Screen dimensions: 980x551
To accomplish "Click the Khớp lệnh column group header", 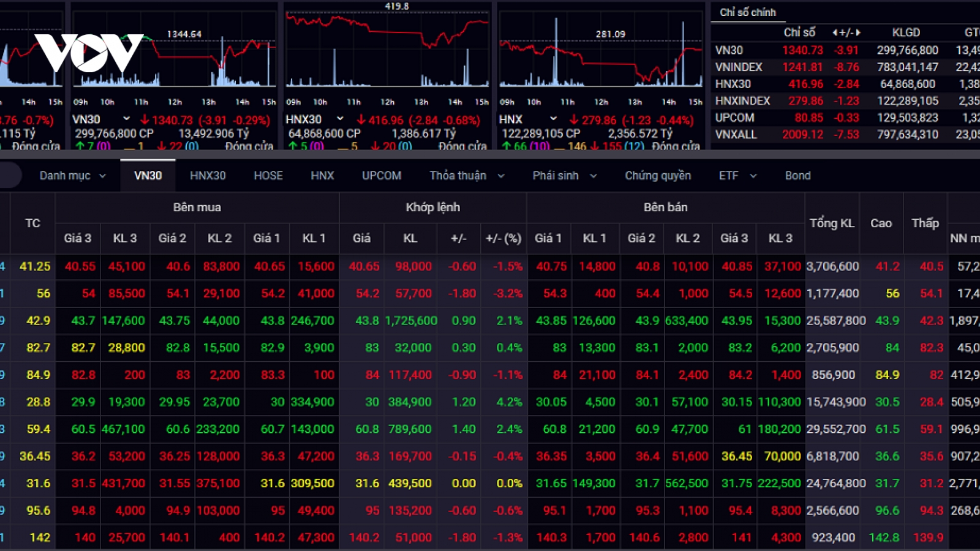I will 432,208.
